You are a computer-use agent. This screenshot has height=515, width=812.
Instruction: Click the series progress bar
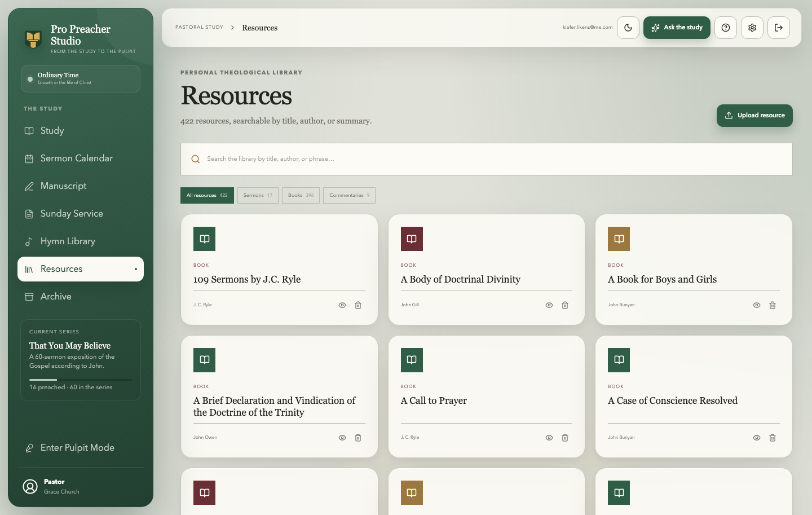click(81, 380)
